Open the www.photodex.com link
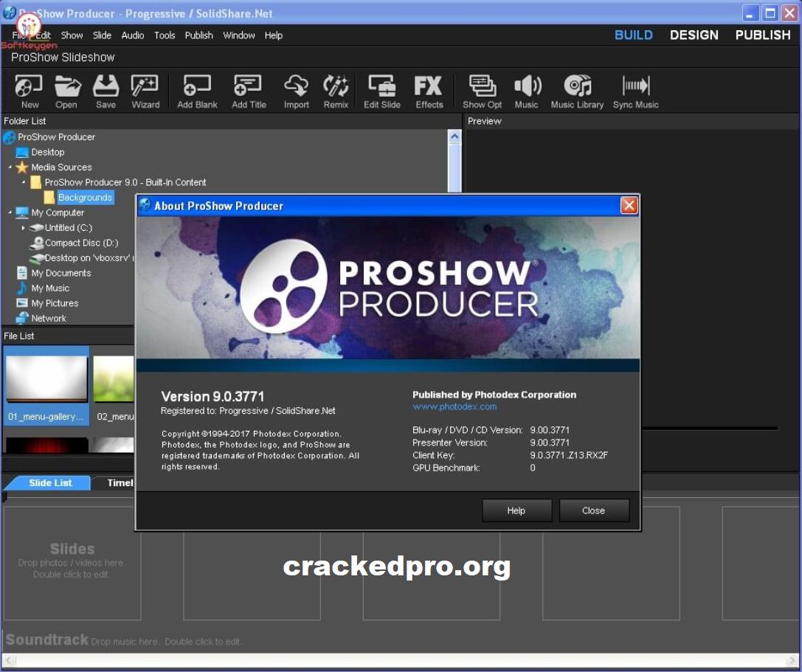The height and width of the screenshot is (672, 802). 454,406
